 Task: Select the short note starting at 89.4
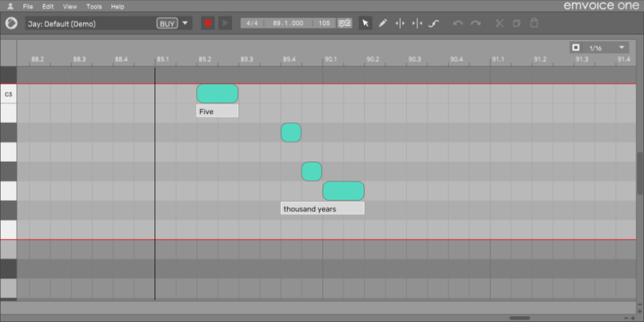[x=291, y=133]
